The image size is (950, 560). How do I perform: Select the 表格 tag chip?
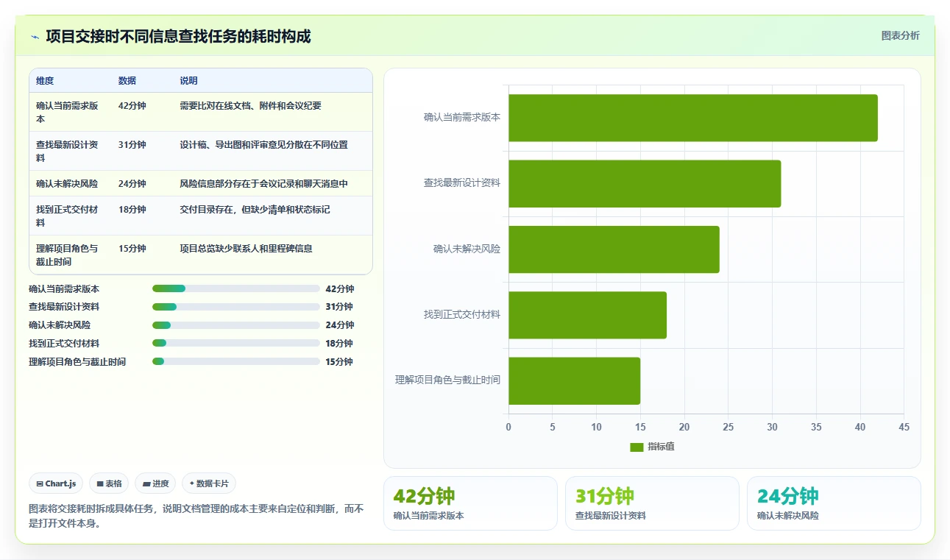[109, 483]
